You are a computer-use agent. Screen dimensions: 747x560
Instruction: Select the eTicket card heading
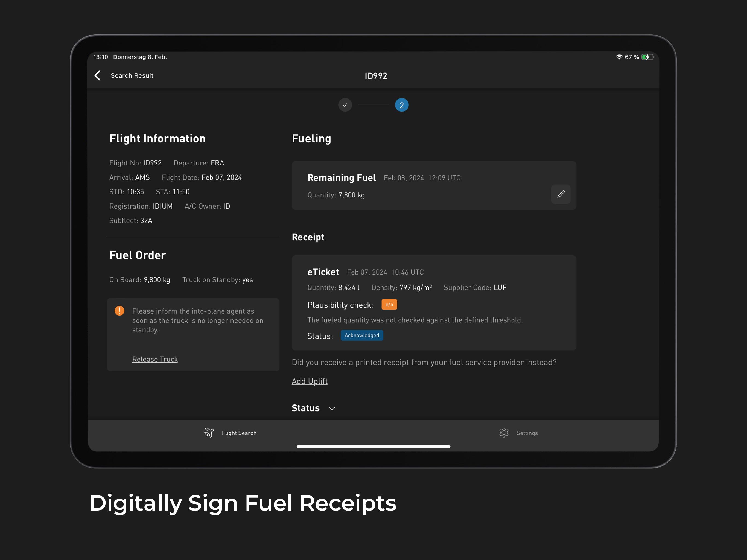pyautogui.click(x=323, y=272)
